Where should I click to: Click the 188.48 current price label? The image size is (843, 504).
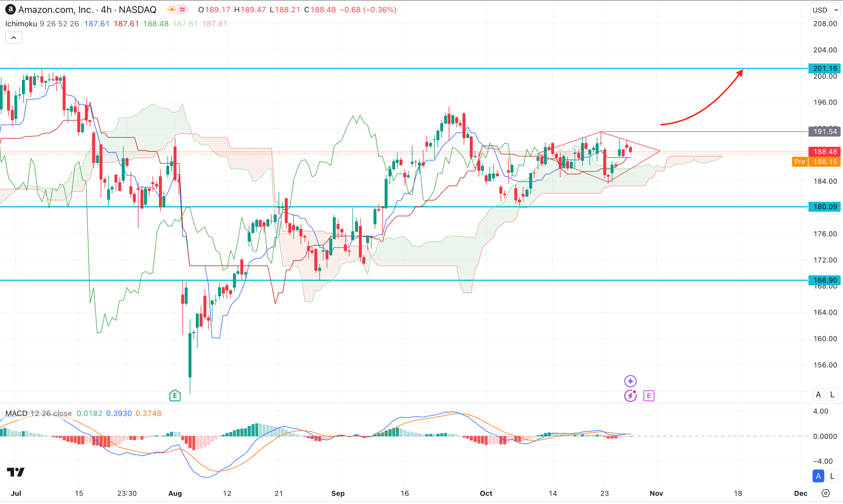click(825, 152)
